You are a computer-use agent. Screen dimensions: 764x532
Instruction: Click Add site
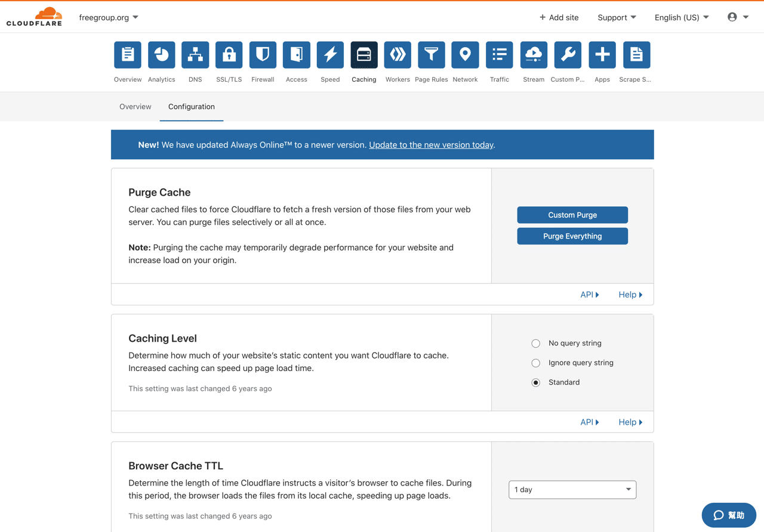[559, 17]
